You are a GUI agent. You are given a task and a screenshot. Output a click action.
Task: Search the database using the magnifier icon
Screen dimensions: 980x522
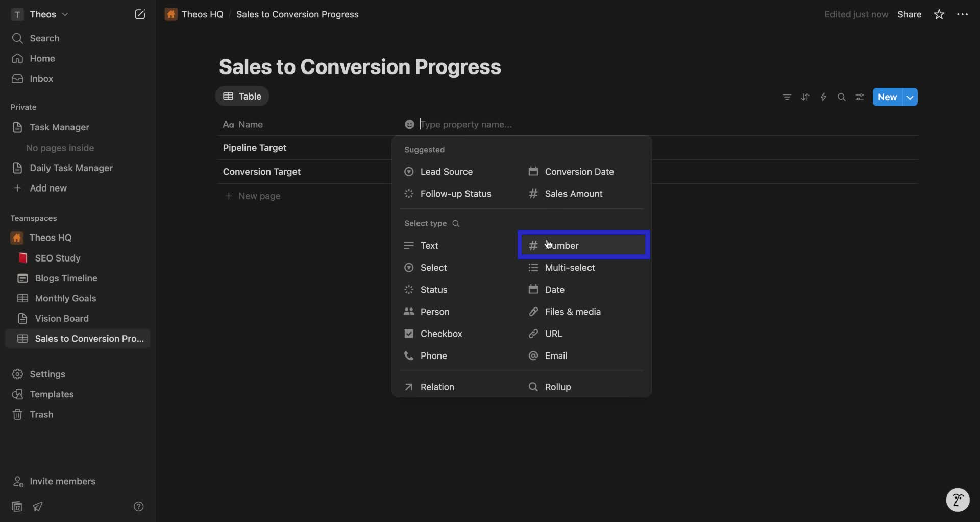tap(842, 97)
